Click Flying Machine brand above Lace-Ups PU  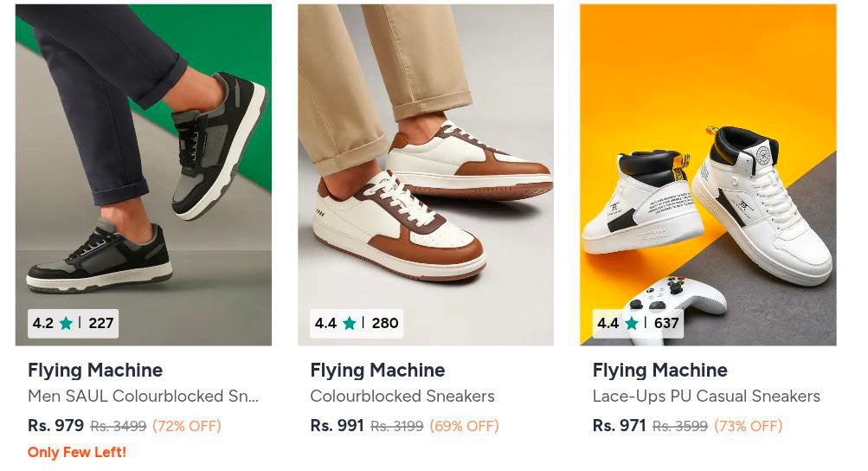tap(659, 371)
